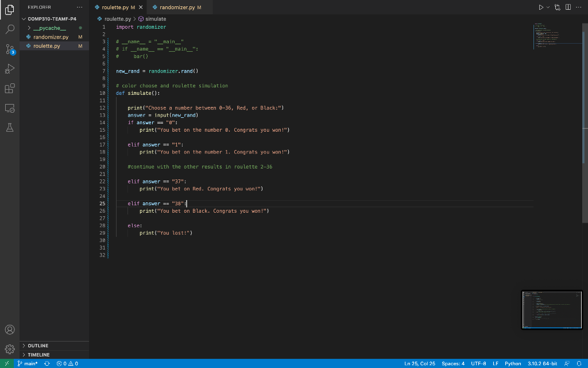Click the EXPLORER panel title
Viewport: 588px width, 368px height.
pyautogui.click(x=39, y=7)
